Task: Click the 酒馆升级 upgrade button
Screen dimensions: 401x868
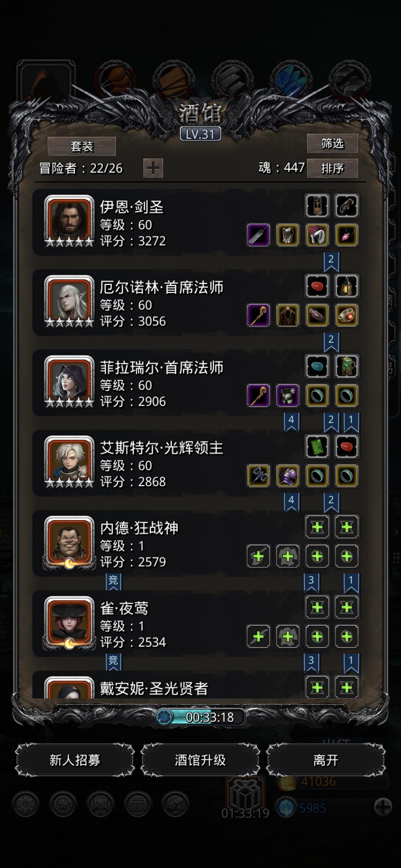Action: 200,760
